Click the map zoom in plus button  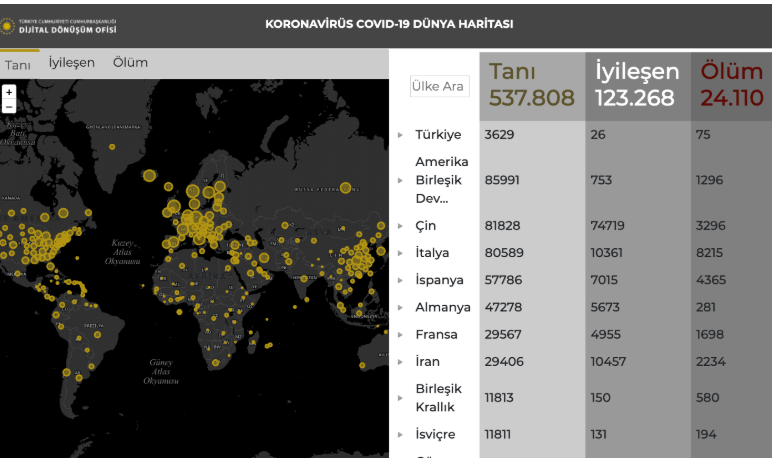click(9, 92)
